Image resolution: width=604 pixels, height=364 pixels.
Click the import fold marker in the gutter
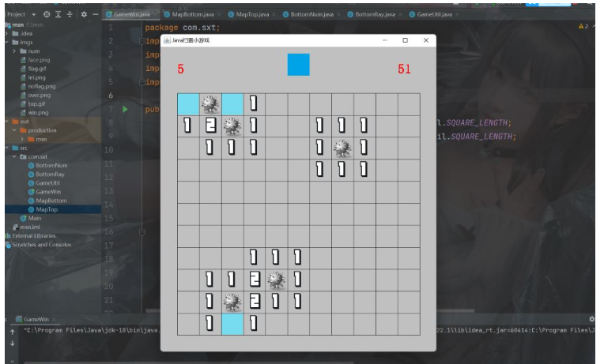(x=142, y=41)
